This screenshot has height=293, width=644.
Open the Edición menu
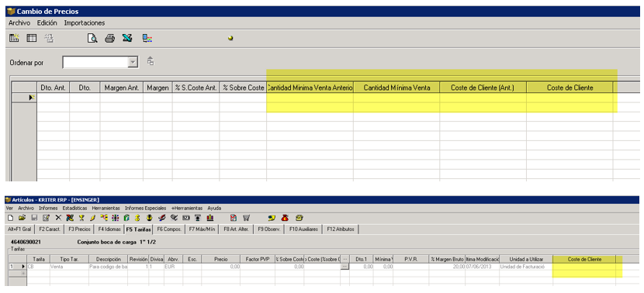[x=47, y=23]
